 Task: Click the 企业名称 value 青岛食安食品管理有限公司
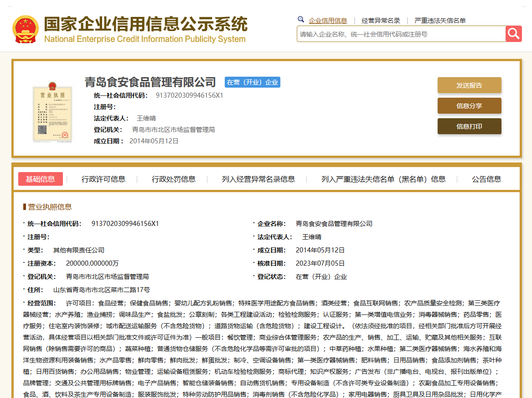tap(334, 224)
